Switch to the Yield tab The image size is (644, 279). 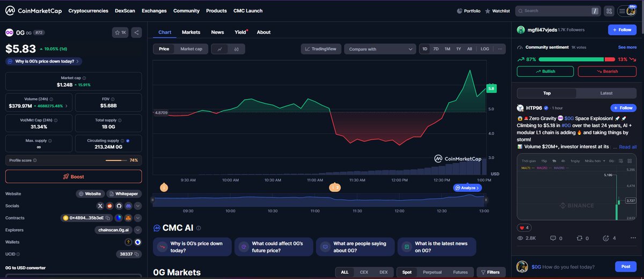click(240, 32)
